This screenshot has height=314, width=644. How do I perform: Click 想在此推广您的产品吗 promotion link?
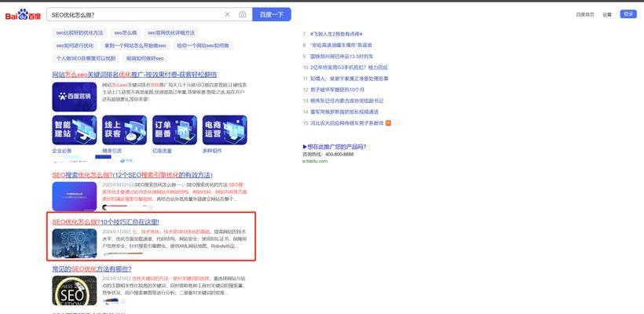335,147
